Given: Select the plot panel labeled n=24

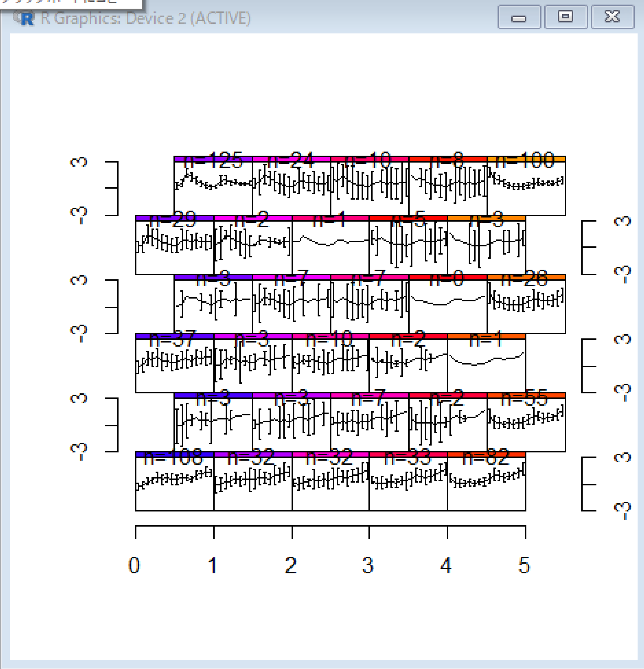Looking at the screenshot, I should tap(291, 188).
